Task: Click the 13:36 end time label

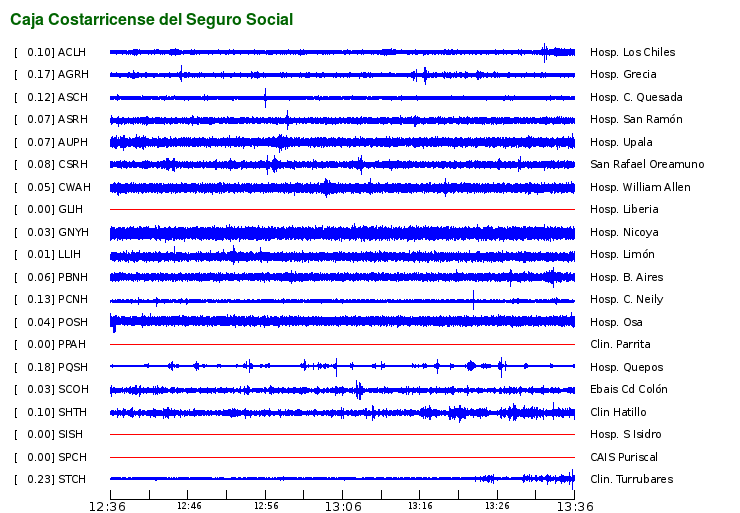Action: [575, 507]
